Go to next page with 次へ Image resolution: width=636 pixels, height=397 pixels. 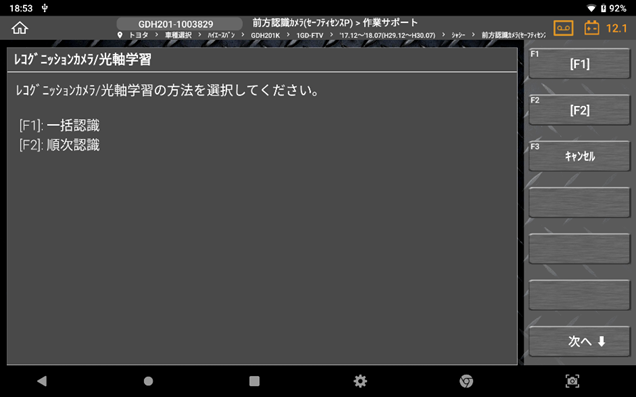[579, 341]
